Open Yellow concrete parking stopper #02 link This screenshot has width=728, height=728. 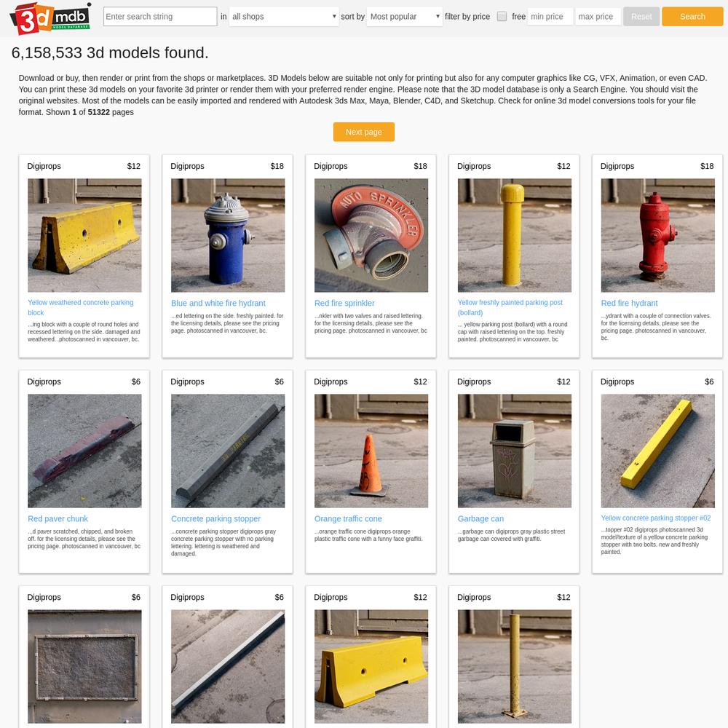click(656, 518)
